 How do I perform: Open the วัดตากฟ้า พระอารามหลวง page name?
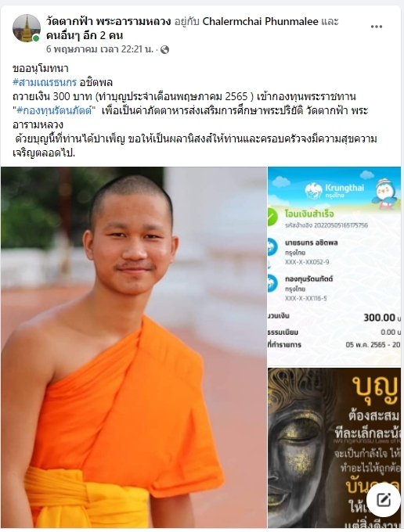tap(108, 21)
